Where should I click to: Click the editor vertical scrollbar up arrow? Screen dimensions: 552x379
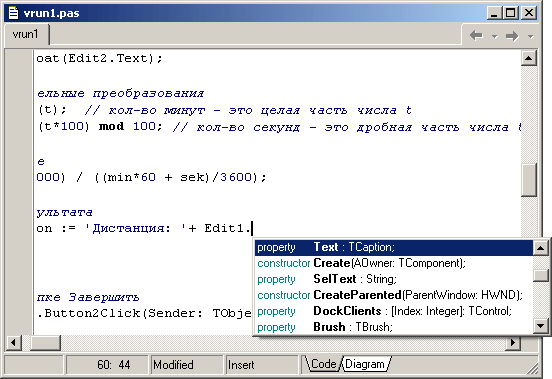tap(529, 58)
